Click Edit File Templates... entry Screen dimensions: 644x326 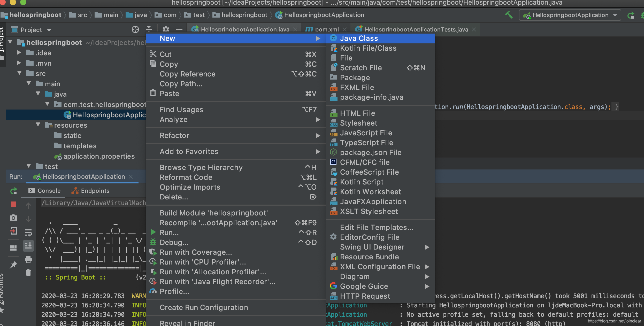tap(381, 227)
